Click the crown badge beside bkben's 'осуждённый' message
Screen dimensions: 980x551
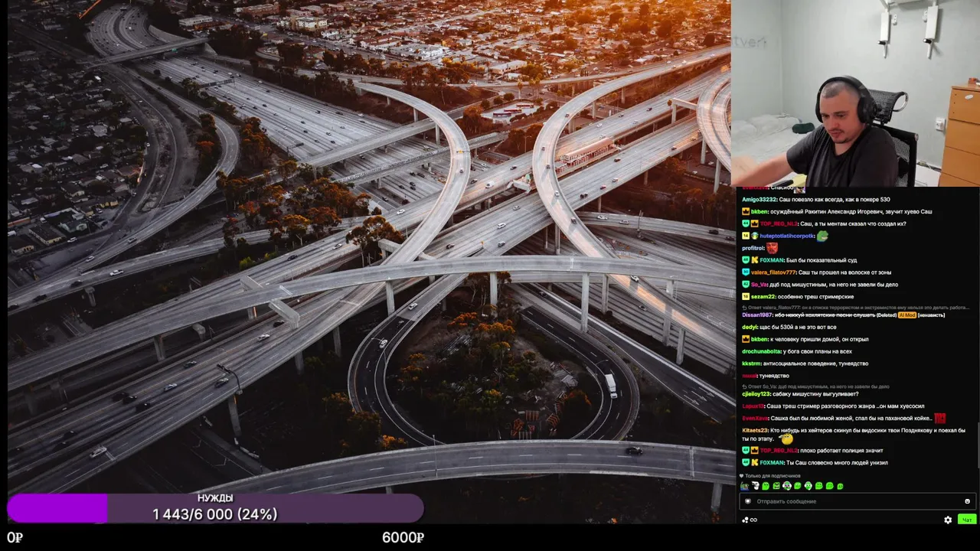[746, 211]
